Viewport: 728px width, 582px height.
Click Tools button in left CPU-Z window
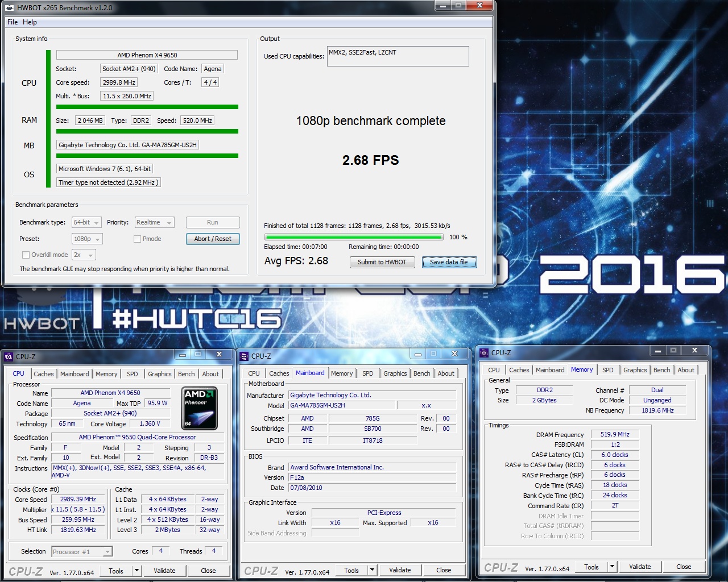coord(116,571)
